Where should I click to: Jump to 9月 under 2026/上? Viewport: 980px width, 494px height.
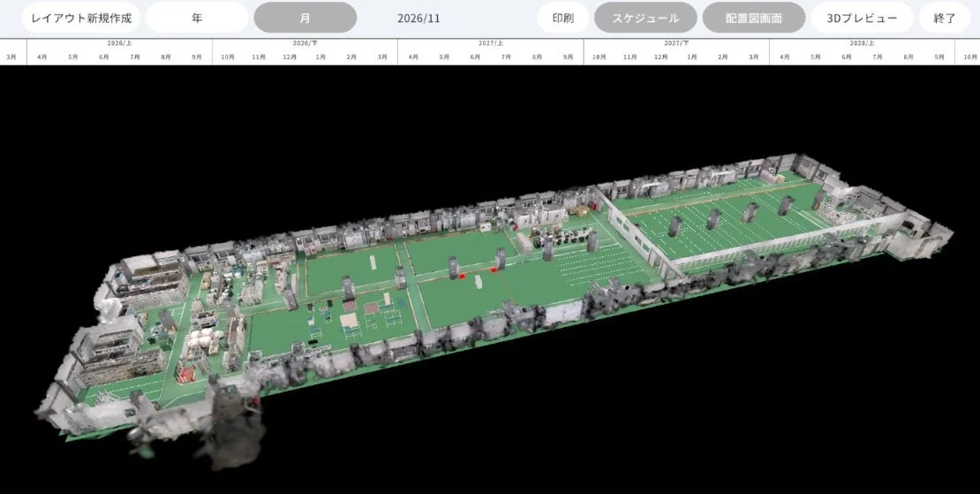197,57
